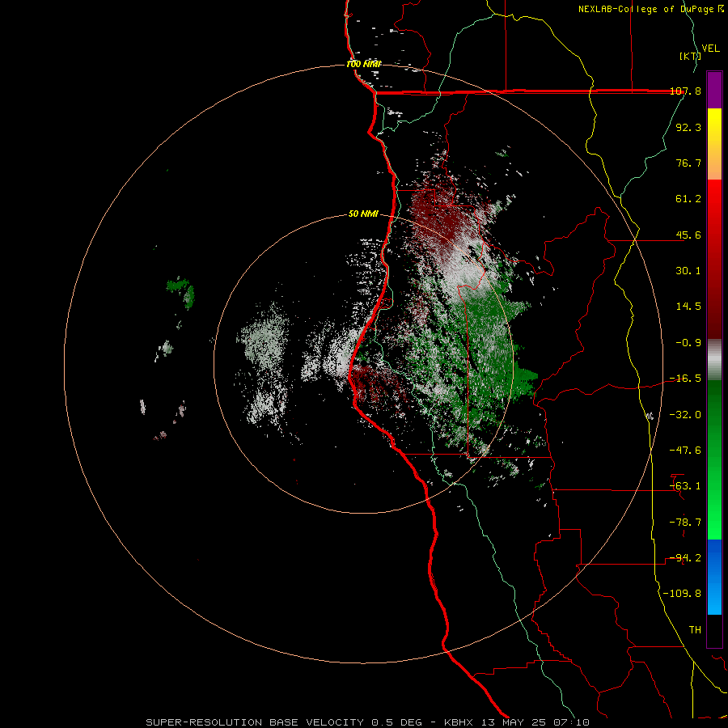Viewport: 728px width, 728px height.
Task: Click the Super-Resolution Base Velocity caption
Action: point(368,722)
